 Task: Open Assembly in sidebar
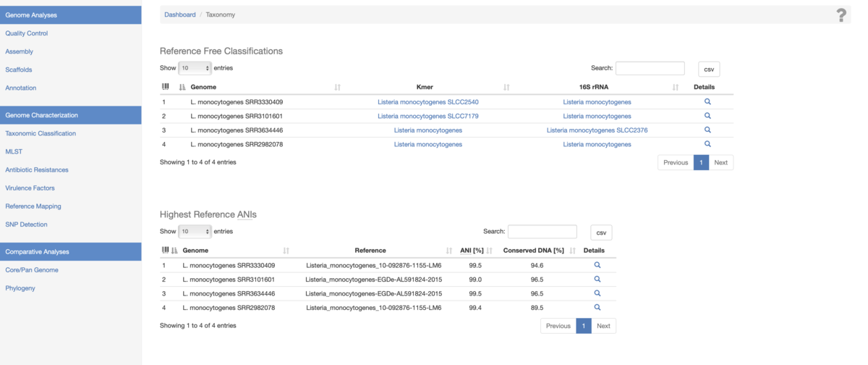(19, 51)
